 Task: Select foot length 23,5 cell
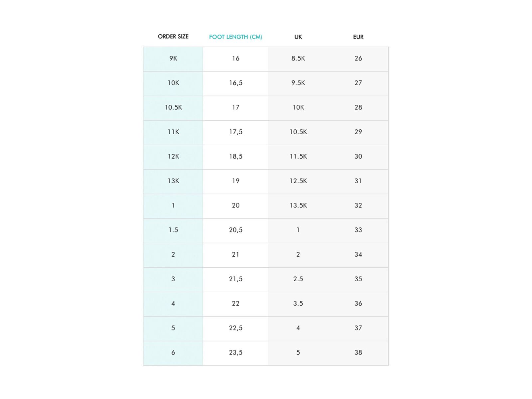[x=235, y=352]
